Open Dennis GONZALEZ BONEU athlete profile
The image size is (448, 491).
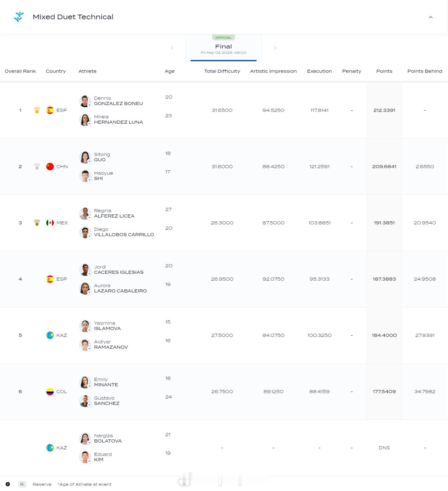(118, 101)
